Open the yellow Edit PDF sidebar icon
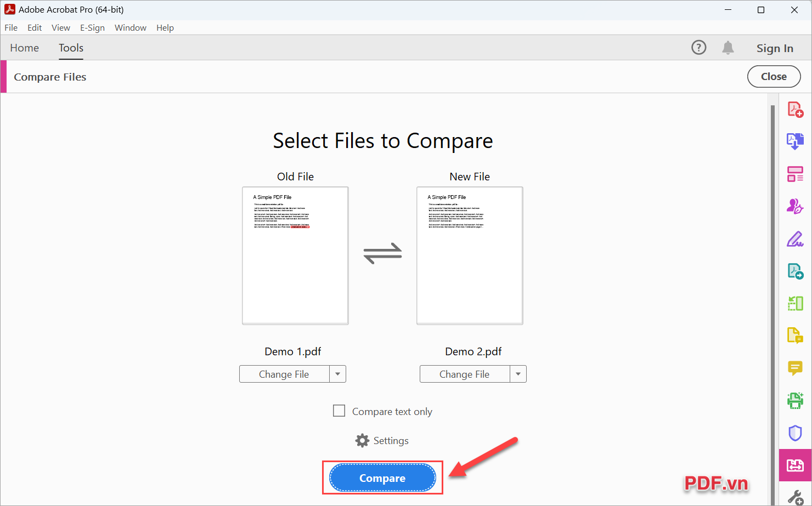Viewport: 812px width, 506px height. point(795,335)
